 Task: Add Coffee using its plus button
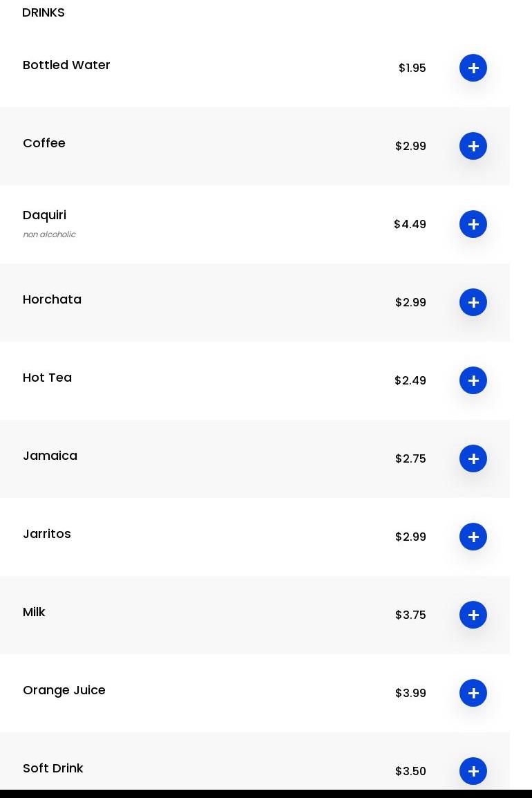(473, 146)
